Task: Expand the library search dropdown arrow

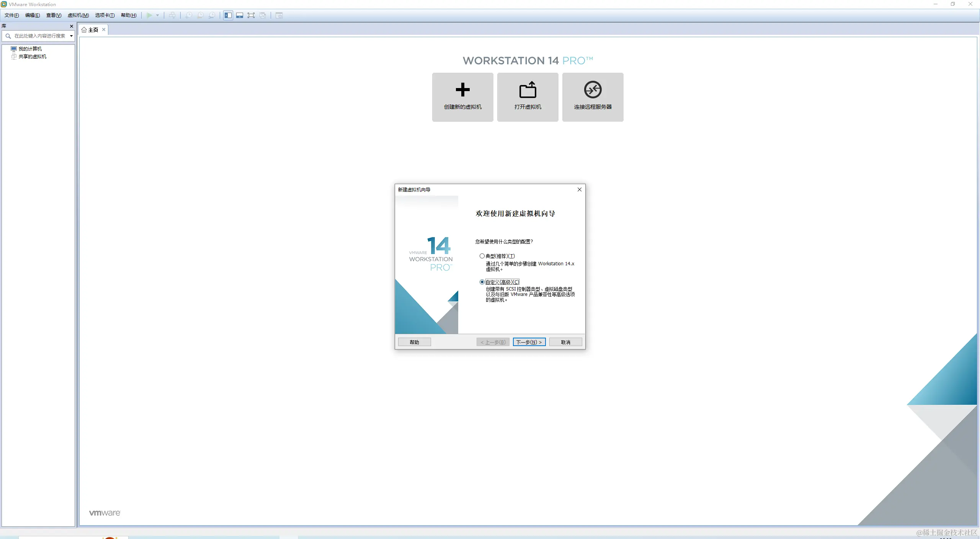Action: [x=71, y=36]
